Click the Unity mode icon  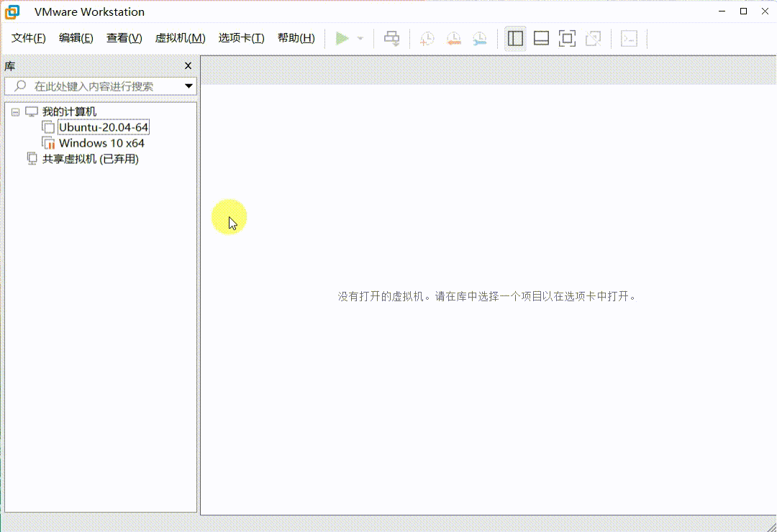tap(593, 38)
